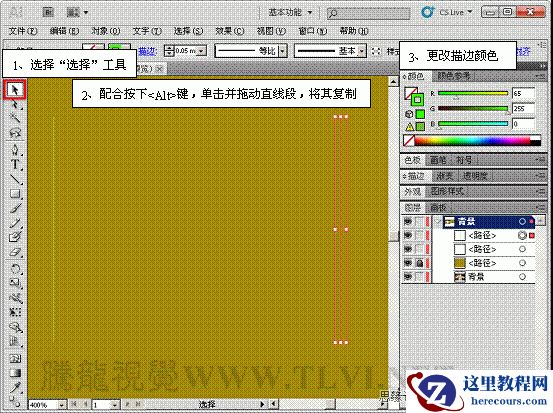Screen dimensions: 553x413
Task: Click stroke weight stepper arrows
Action: [x=169, y=51]
